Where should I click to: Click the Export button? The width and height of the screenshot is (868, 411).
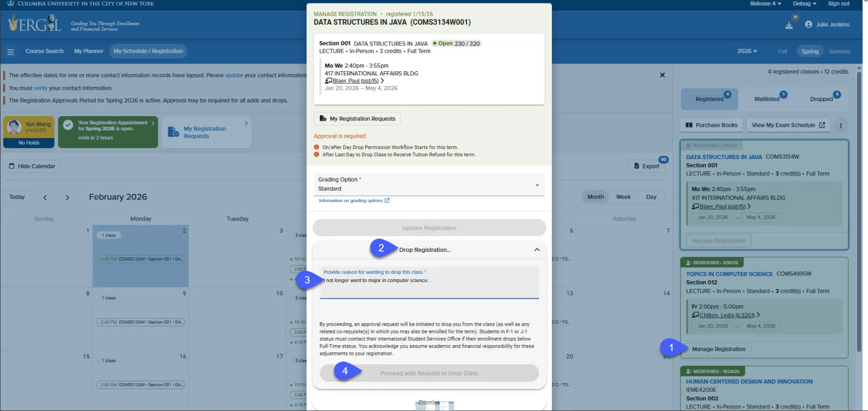tap(646, 166)
